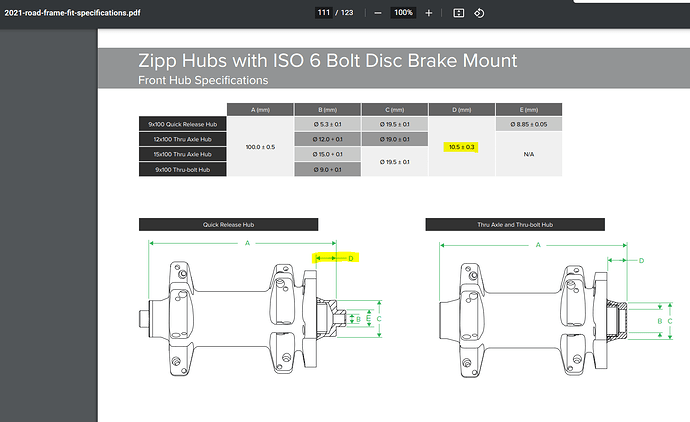This screenshot has height=422, width=690.
Task: Click the 'D (mm)' column header
Action: coord(462,110)
